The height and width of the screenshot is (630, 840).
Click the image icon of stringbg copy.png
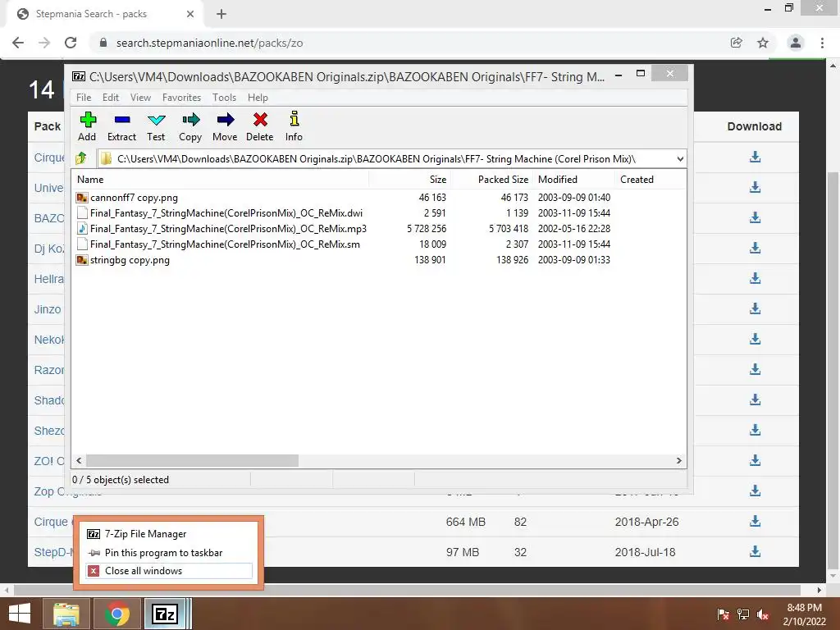pyautogui.click(x=82, y=260)
